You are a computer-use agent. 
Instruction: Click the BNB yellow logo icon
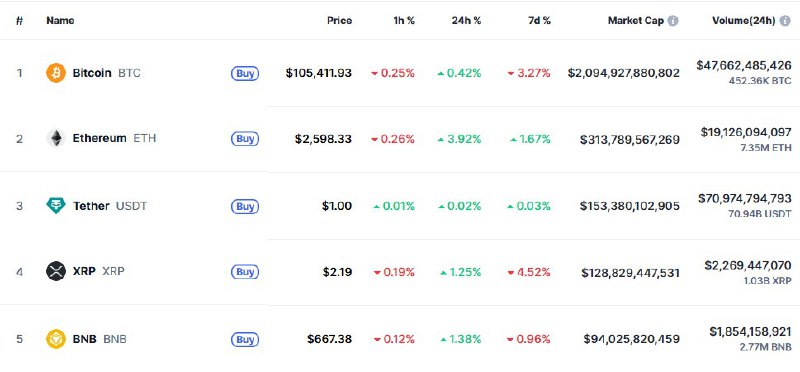click(56, 339)
